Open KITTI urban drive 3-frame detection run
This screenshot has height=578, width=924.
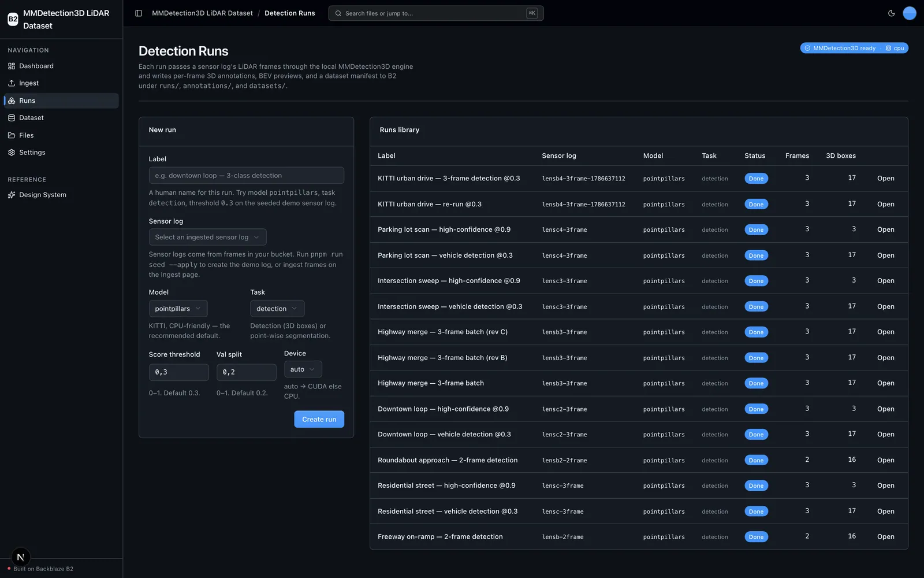tap(885, 179)
